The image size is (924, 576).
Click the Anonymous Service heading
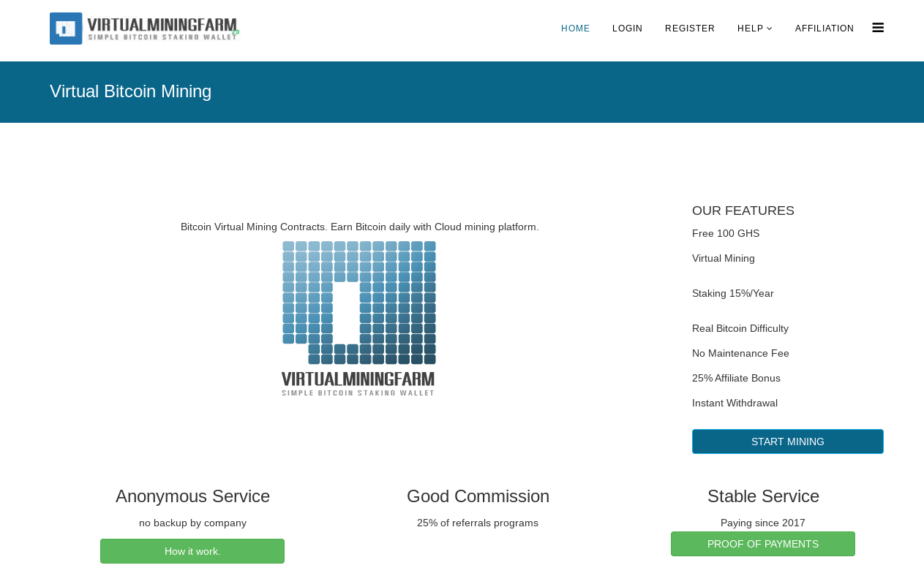[x=193, y=496]
